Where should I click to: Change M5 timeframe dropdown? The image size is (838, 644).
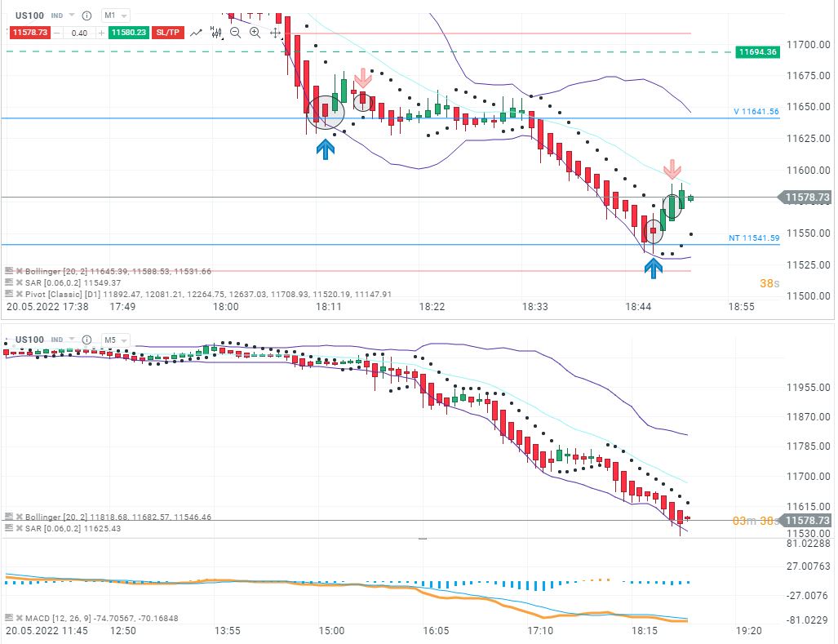(115, 340)
